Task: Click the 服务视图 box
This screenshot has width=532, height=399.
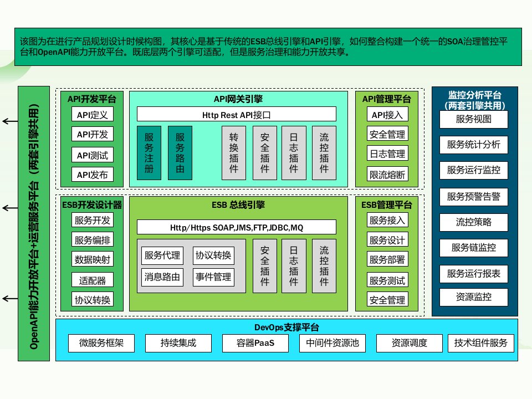Action: coord(473,119)
